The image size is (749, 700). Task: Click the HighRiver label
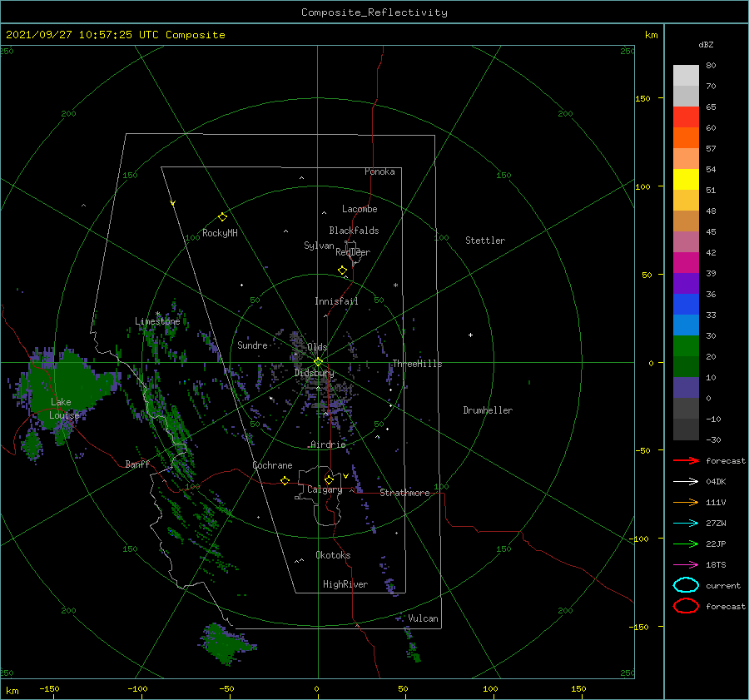(345, 584)
